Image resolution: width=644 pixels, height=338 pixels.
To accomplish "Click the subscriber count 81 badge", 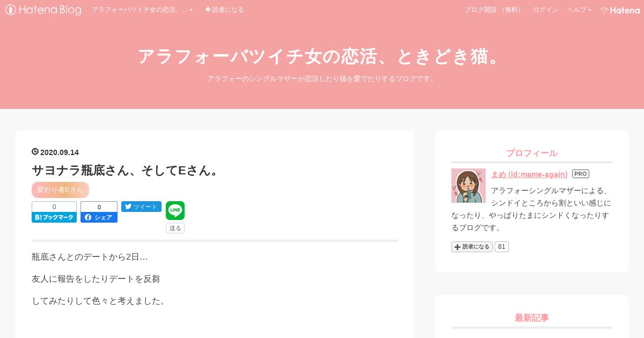I will 501,247.
